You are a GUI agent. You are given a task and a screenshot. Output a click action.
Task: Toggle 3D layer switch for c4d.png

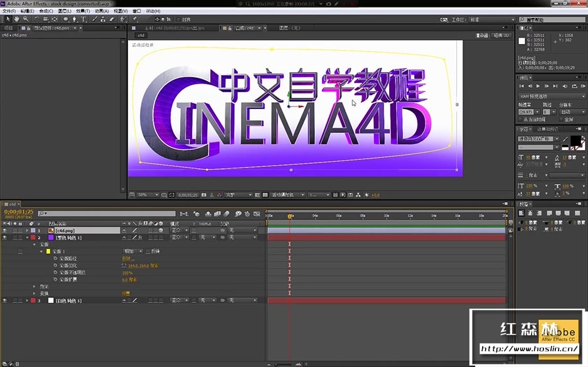pyautogui.click(x=161, y=230)
